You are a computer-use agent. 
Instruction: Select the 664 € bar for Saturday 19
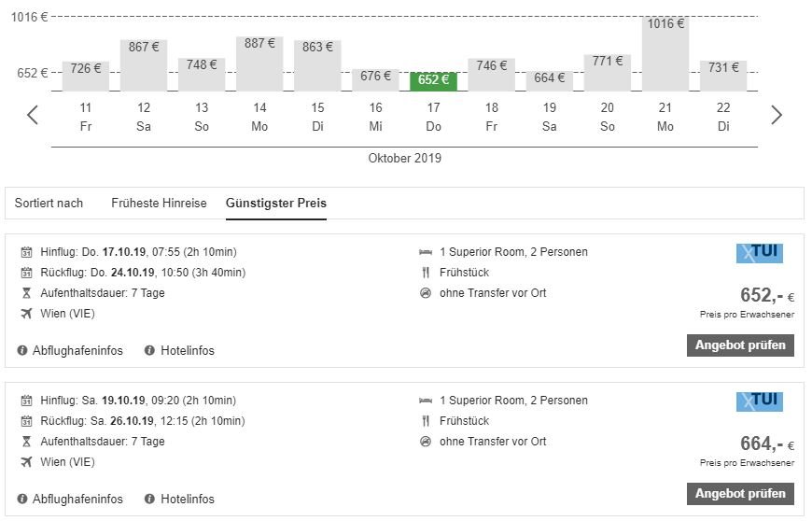[550, 81]
